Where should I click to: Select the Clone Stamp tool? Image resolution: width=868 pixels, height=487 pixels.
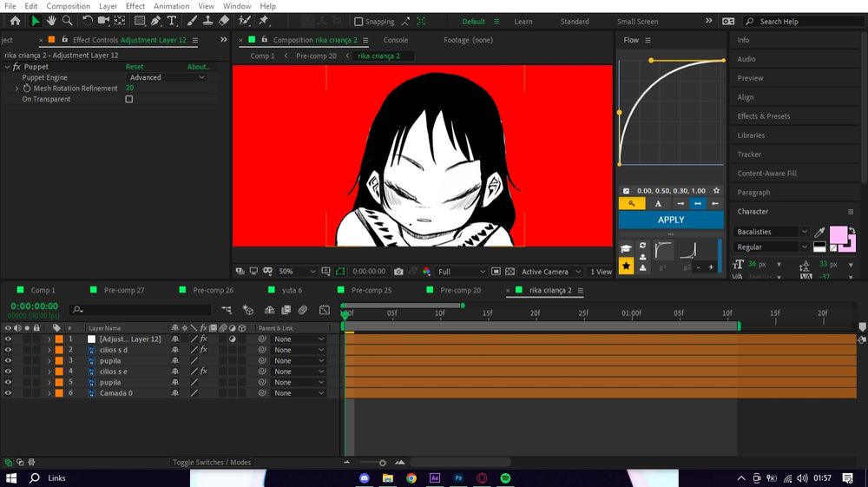coord(207,21)
